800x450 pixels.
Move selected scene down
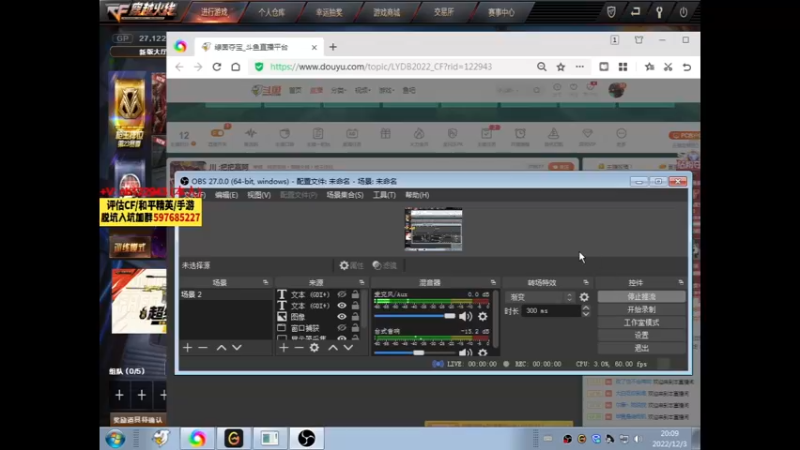point(237,347)
